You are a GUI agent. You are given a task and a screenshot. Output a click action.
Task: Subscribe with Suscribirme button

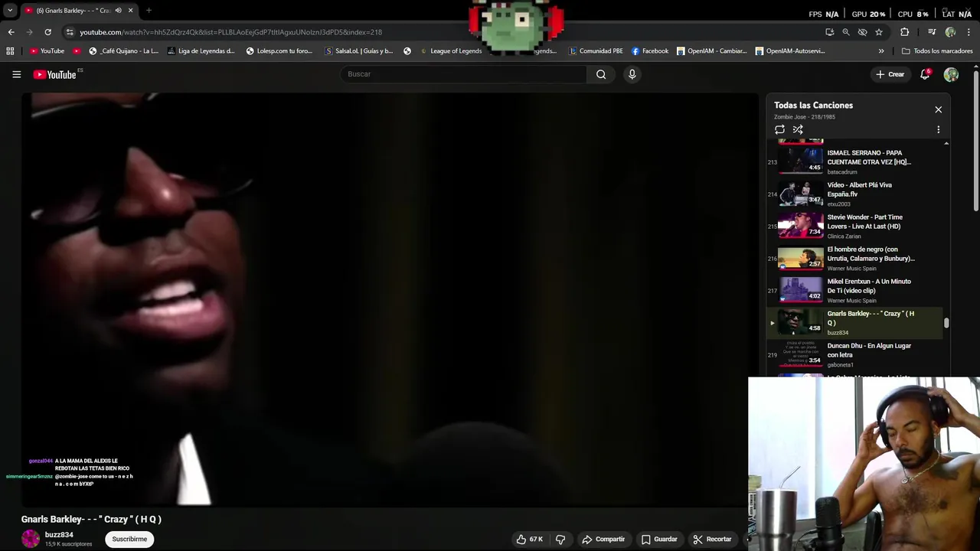tap(129, 540)
